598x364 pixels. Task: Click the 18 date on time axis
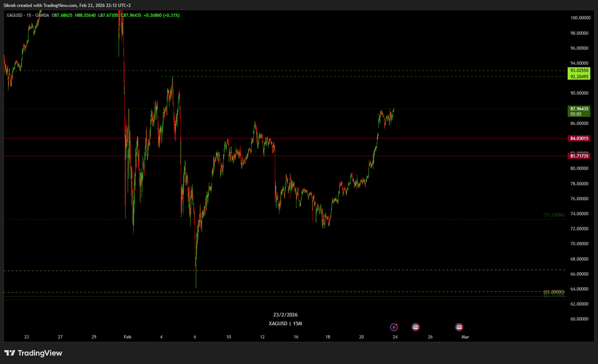point(328,337)
